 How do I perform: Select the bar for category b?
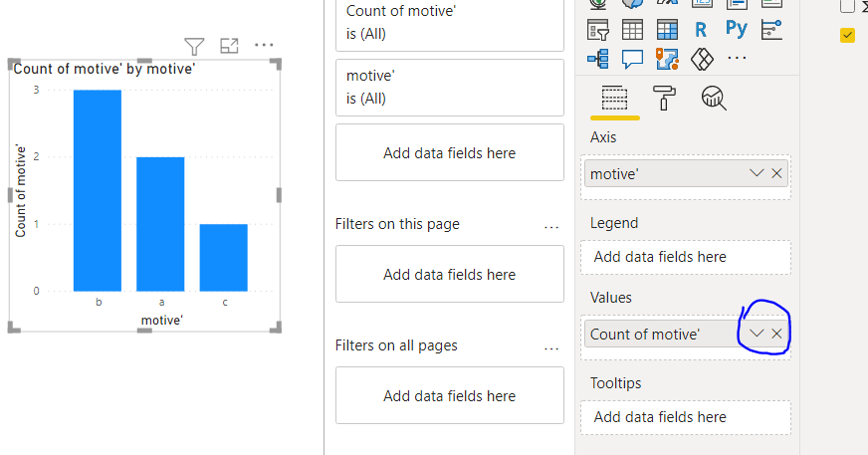click(98, 190)
